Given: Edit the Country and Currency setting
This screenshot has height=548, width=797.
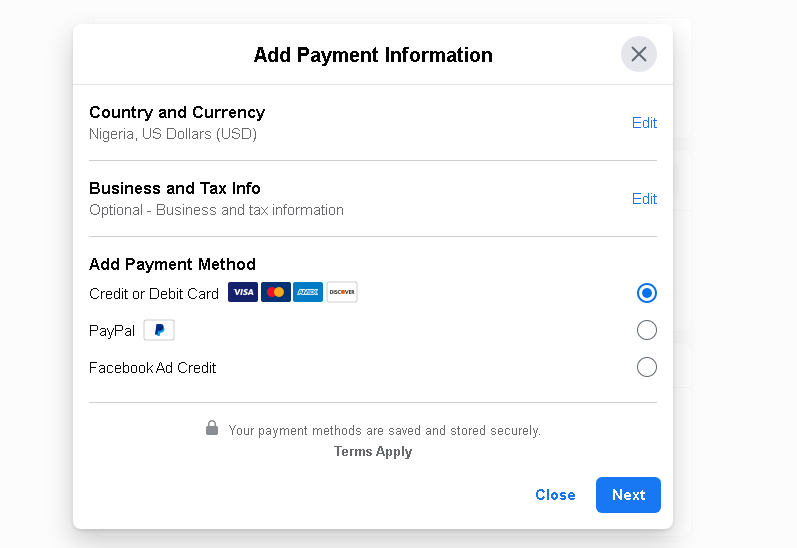Looking at the screenshot, I should [644, 123].
